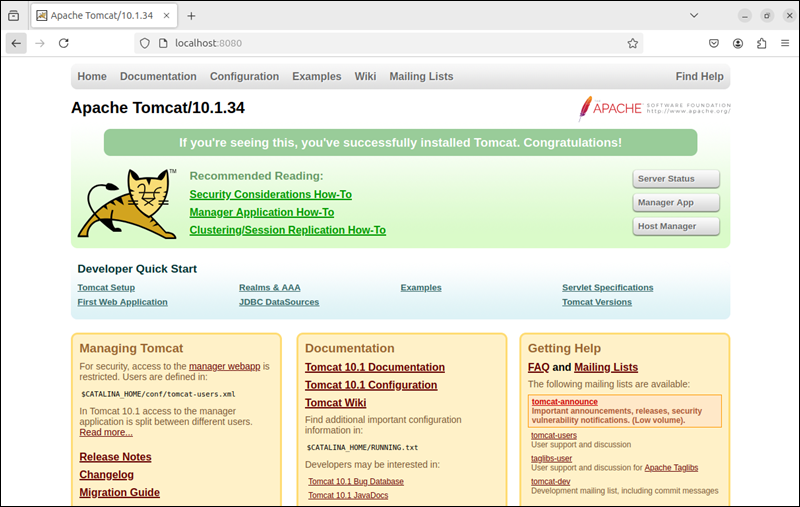Click the localhost:8080 address bar
Screen dimensions: 800x507
[x=390, y=43]
